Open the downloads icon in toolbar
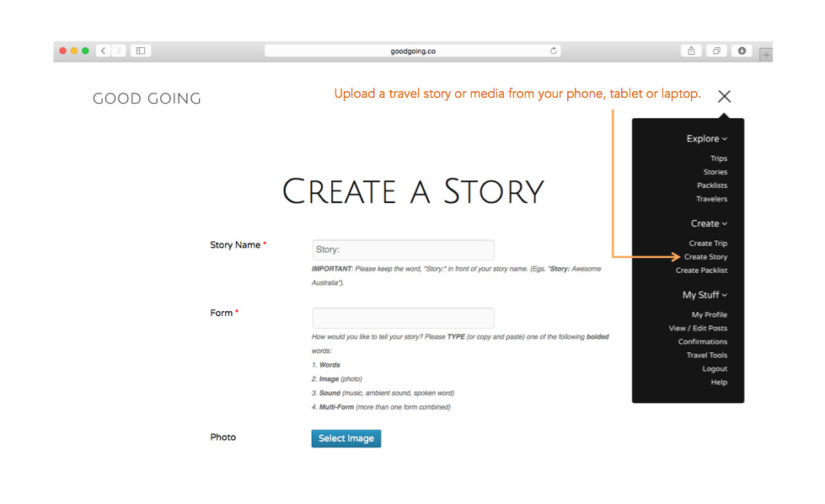This screenshot has height=504, width=825. [742, 51]
